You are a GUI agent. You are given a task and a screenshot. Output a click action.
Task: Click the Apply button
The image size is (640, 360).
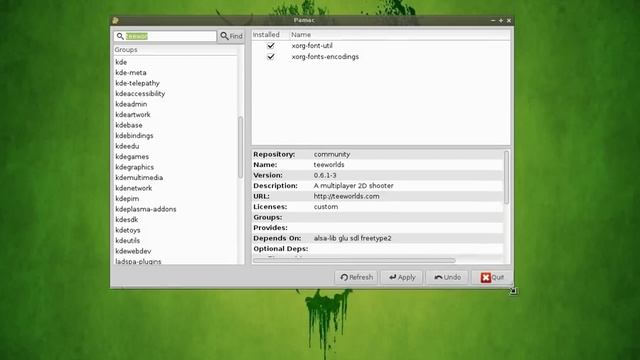point(402,278)
